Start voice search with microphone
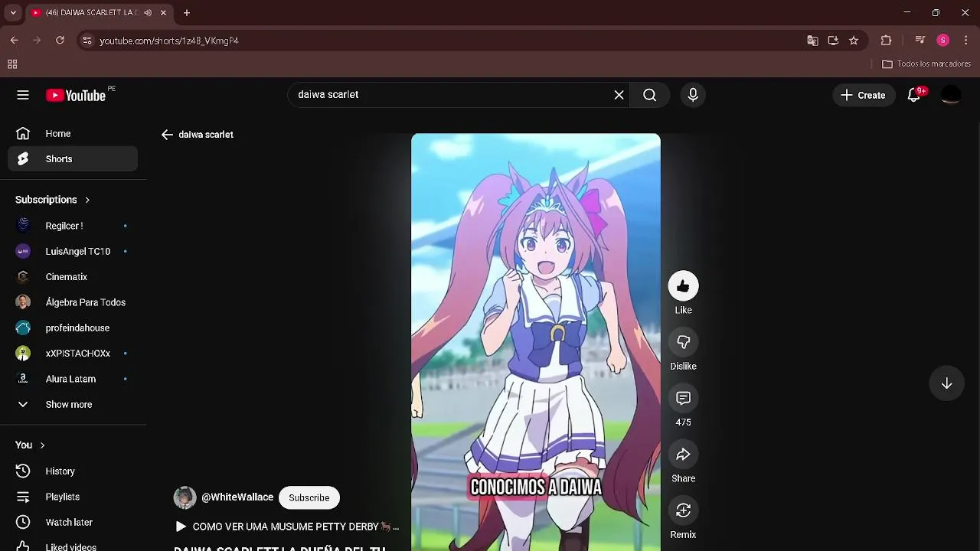 click(693, 95)
